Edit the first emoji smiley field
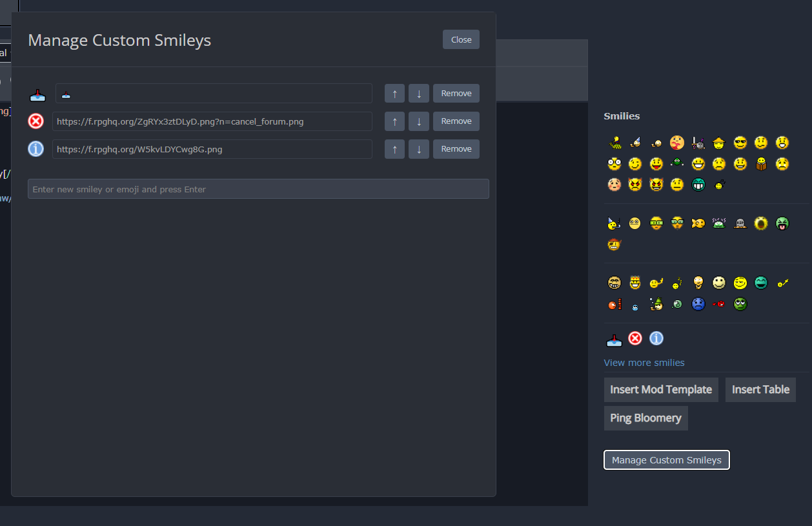Image resolution: width=812 pixels, height=526 pixels. coord(214,94)
